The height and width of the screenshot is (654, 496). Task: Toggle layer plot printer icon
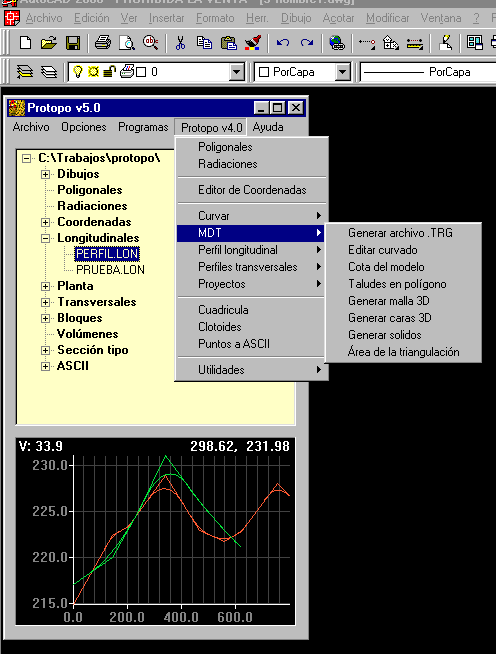click(126, 71)
